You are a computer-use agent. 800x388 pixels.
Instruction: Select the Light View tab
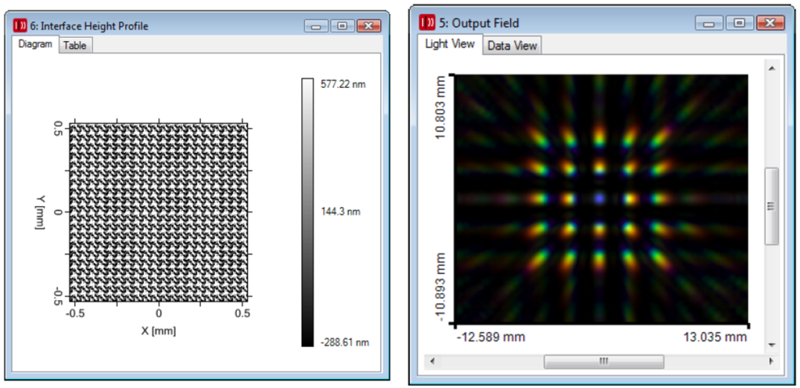450,44
